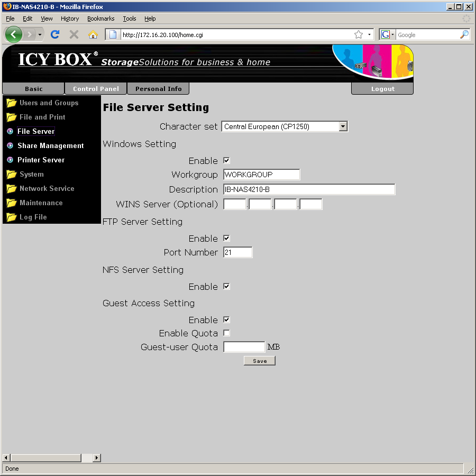476x476 pixels.
Task: Toggle Guest Access Enable checkbox
Action: click(226, 319)
